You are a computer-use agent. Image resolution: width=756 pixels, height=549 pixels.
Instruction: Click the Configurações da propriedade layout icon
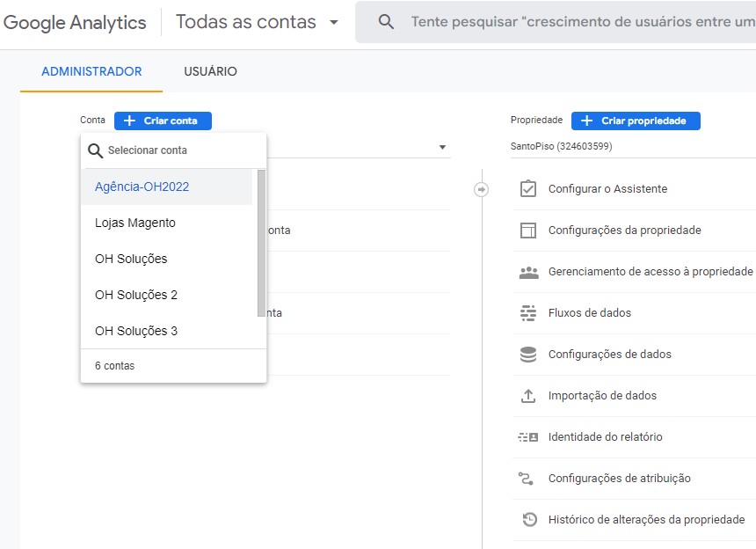528,231
